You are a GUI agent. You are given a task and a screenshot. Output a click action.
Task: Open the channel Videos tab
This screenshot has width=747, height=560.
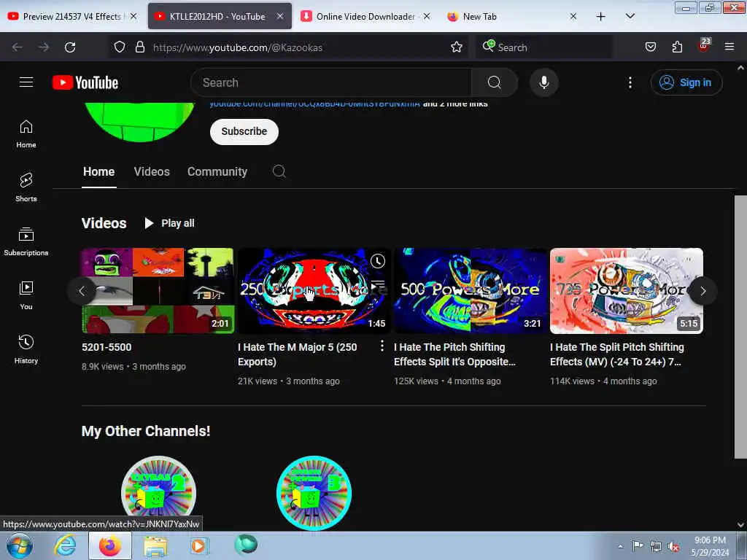pyautogui.click(x=152, y=171)
